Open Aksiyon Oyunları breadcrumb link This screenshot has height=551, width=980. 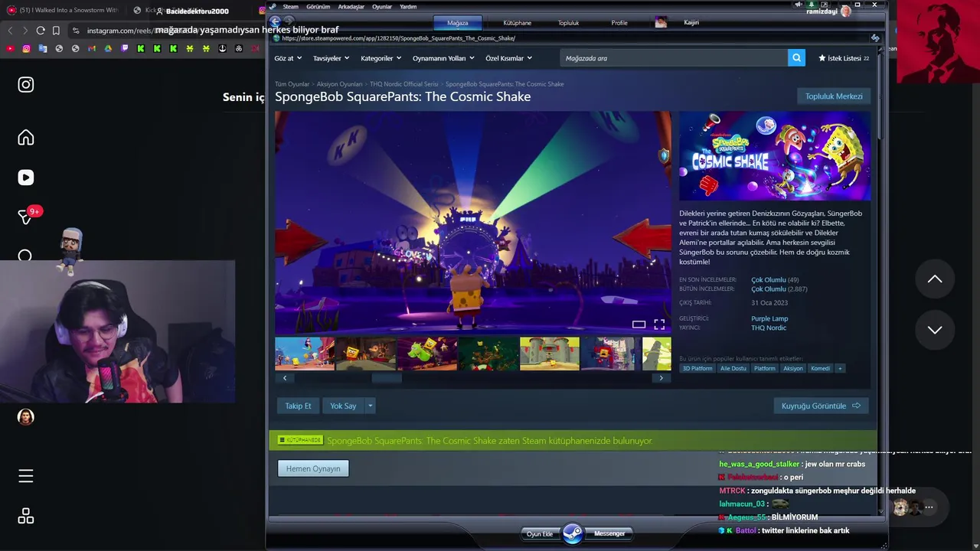click(339, 84)
